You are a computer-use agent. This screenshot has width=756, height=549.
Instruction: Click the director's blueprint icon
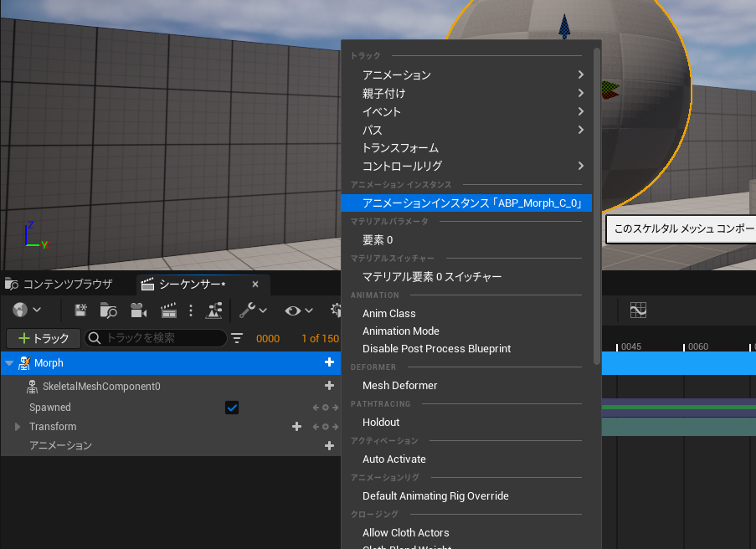(x=213, y=310)
